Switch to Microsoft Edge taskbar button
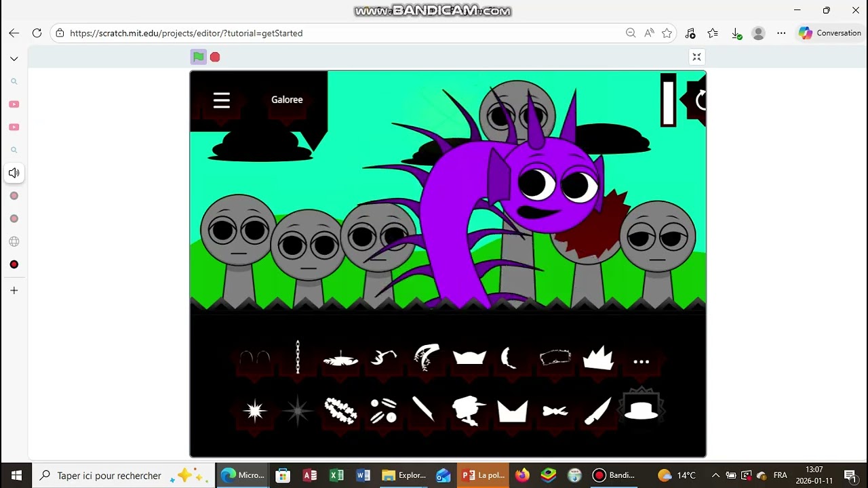Screen dimensions: 868x488 [243, 475]
